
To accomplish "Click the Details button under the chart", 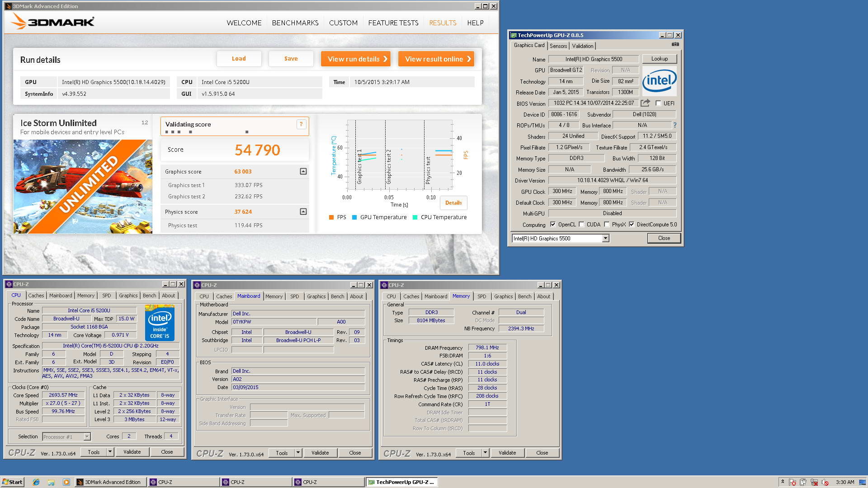I will click(x=453, y=203).
